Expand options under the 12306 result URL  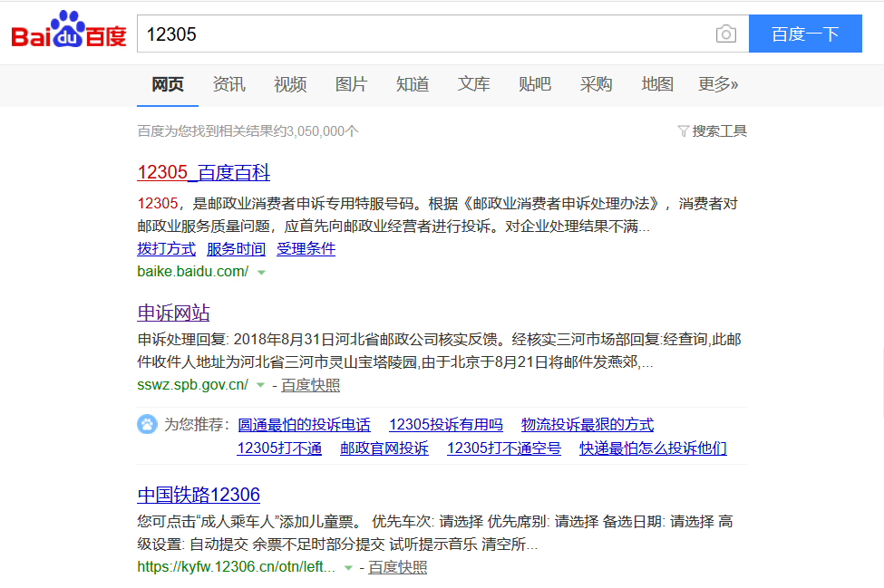pos(348,566)
